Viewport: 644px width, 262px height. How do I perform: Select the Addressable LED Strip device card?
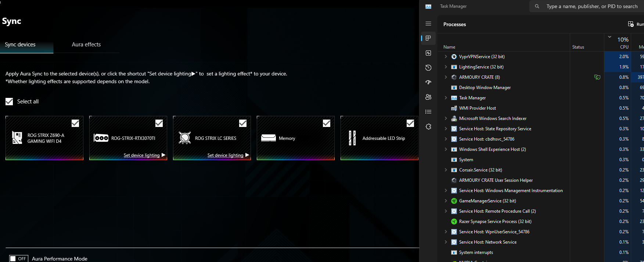click(x=379, y=138)
